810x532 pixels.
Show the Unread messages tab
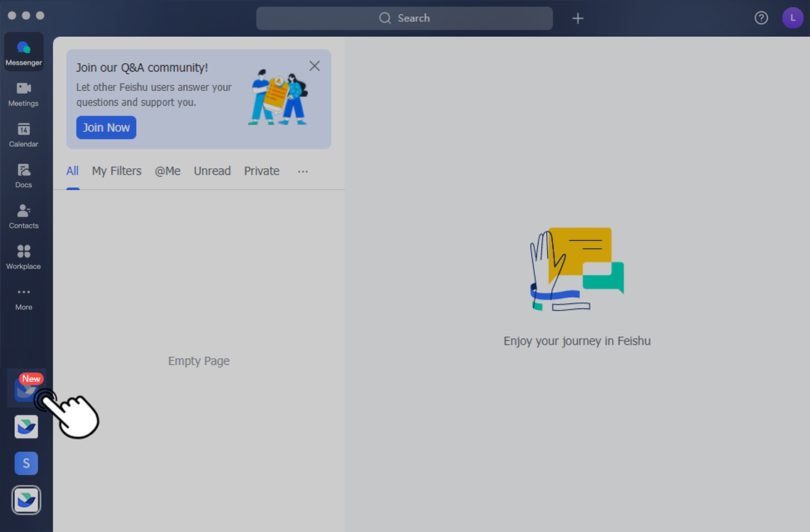pos(212,171)
